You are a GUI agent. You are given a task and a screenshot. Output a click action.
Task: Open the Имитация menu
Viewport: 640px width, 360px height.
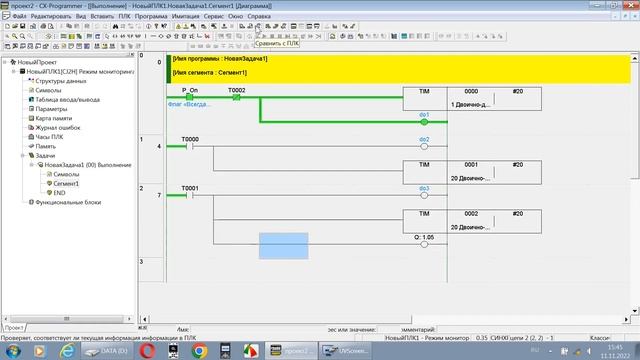pyautogui.click(x=185, y=16)
